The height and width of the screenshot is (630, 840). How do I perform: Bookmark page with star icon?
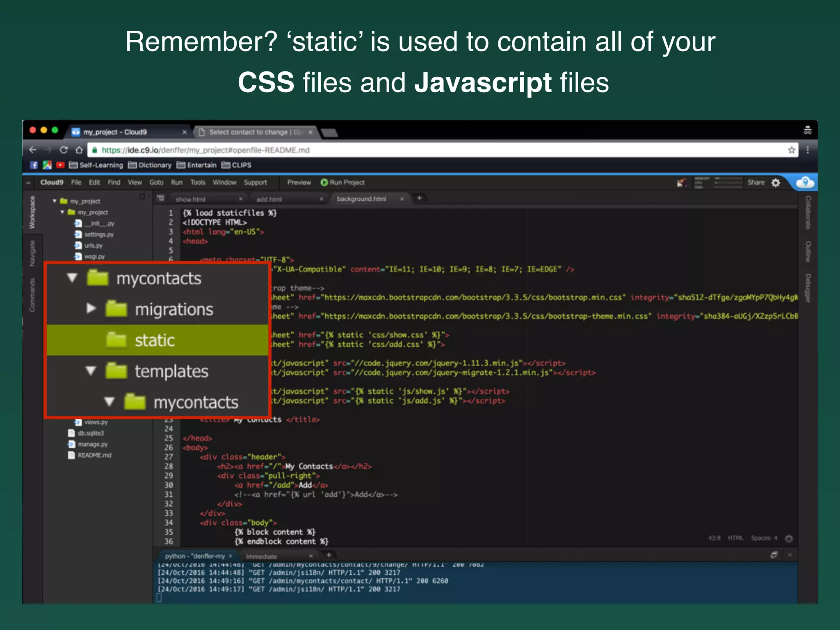pos(791,150)
